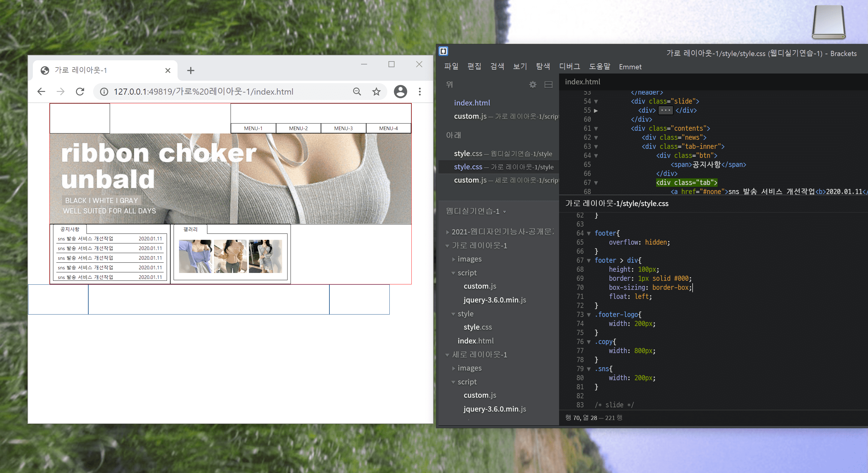Click the MENU-2 navigation link
The height and width of the screenshot is (473, 868).
(298, 128)
